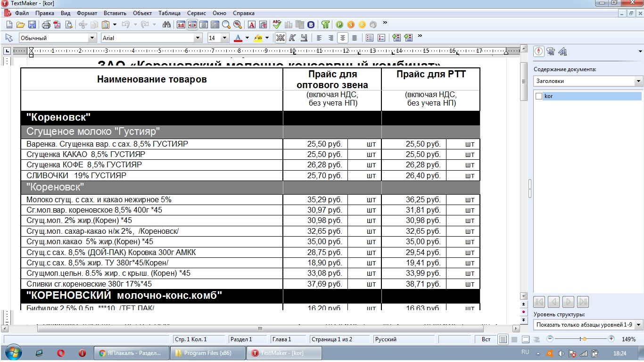Open the Справка menu
The image size is (644, 362).
244,13
